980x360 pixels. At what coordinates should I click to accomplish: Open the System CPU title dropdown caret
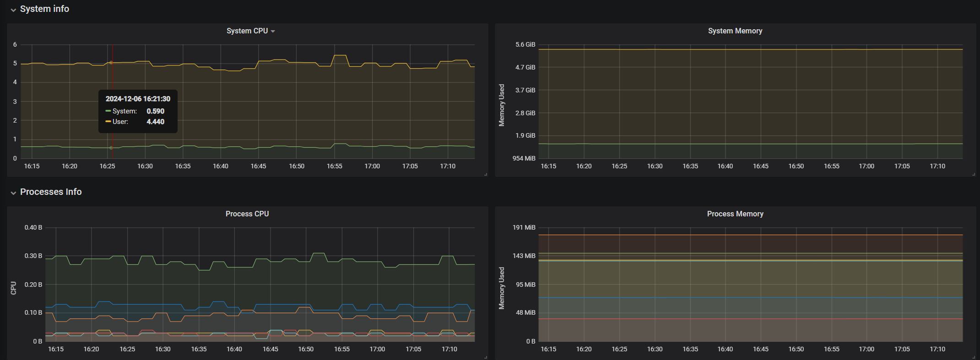273,31
